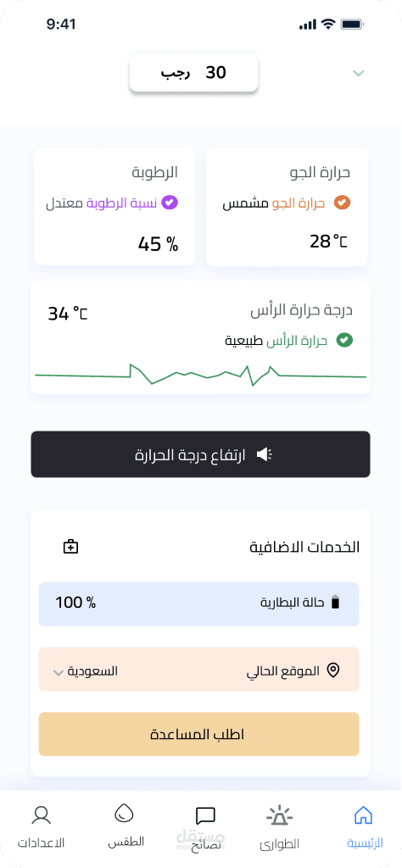Tap the emergency siren icon

tap(280, 816)
